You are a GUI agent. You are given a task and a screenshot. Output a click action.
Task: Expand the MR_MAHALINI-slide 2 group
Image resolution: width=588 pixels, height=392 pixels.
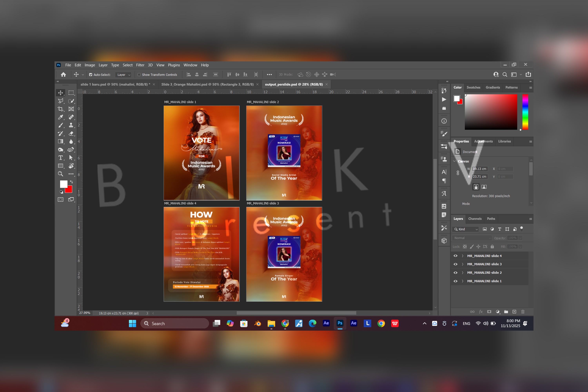click(463, 273)
